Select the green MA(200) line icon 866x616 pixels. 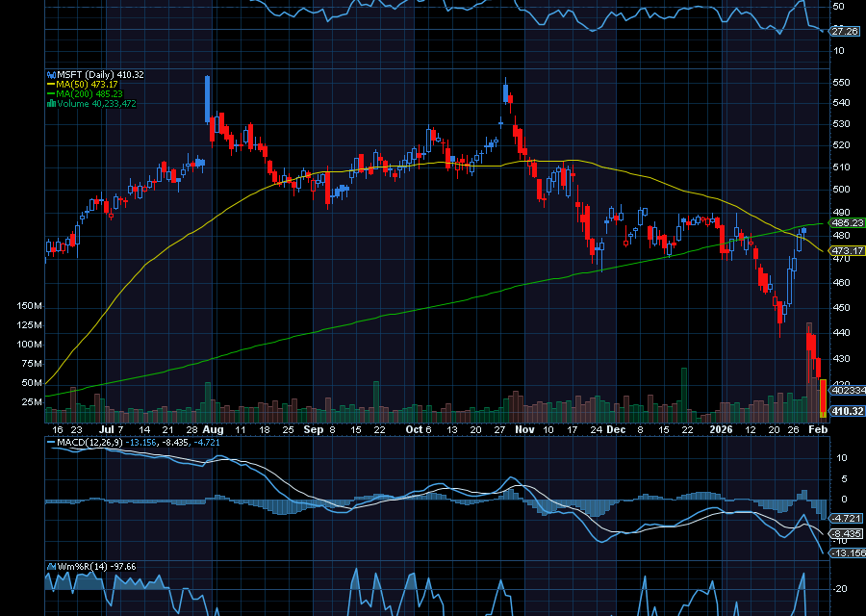pyautogui.click(x=51, y=93)
